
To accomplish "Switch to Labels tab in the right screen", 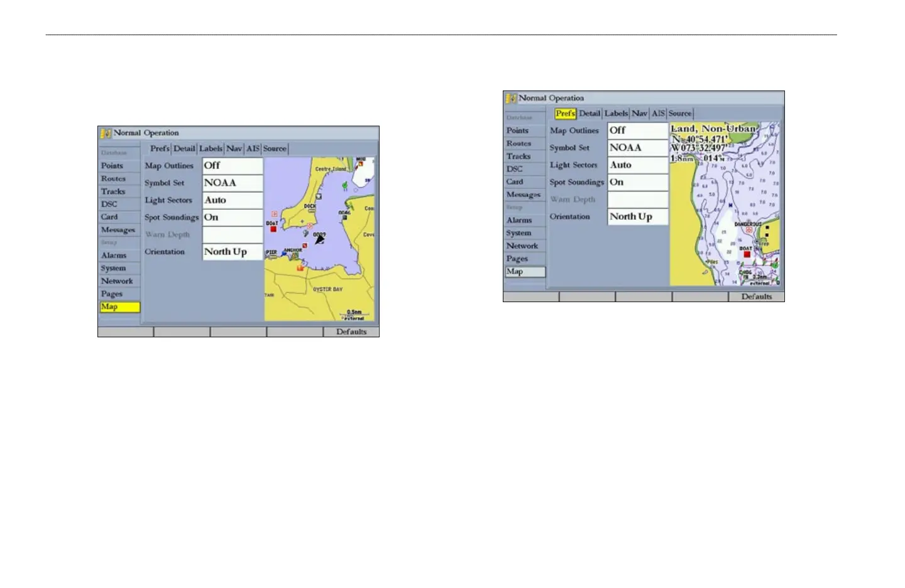I will [617, 114].
